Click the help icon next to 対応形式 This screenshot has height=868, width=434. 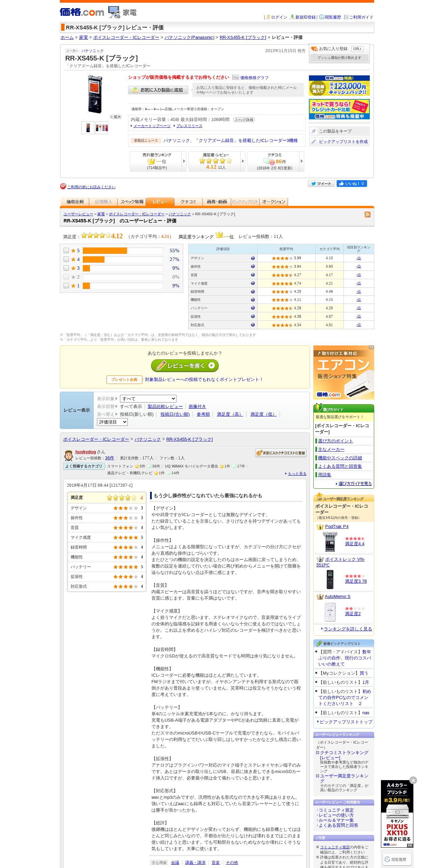pos(252,325)
